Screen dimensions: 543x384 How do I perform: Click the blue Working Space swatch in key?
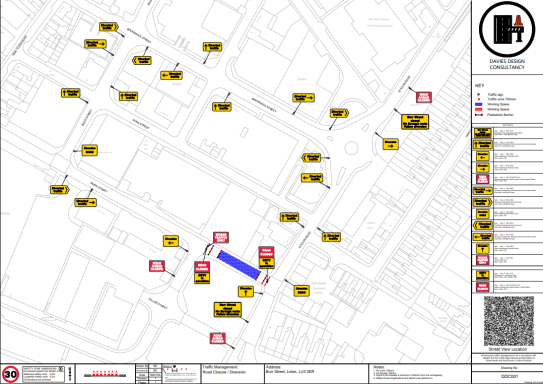(x=479, y=104)
